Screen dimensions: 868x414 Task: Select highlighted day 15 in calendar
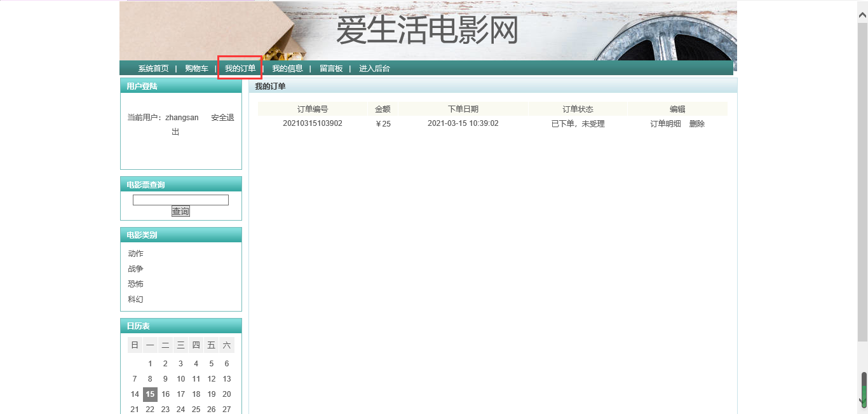tap(150, 394)
